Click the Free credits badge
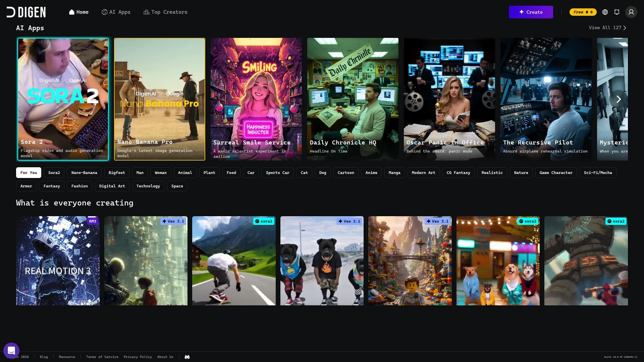The width and height of the screenshot is (644, 362). point(583,12)
